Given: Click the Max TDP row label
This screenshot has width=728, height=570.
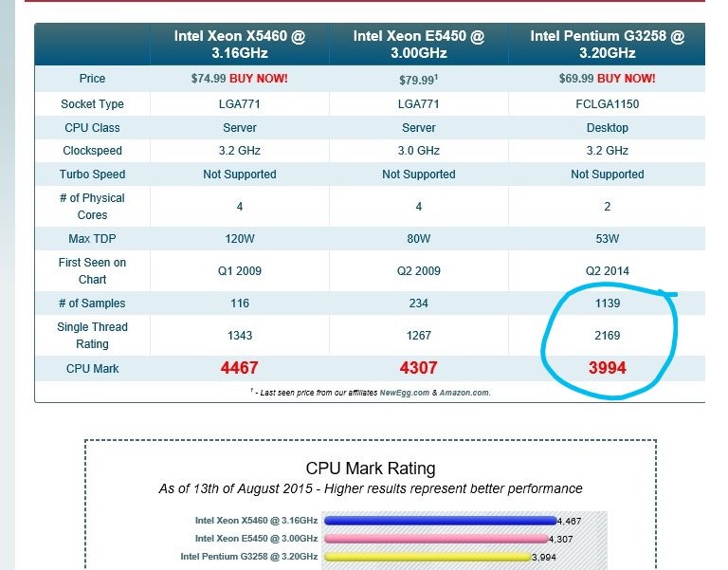Looking at the screenshot, I should click(x=92, y=239).
